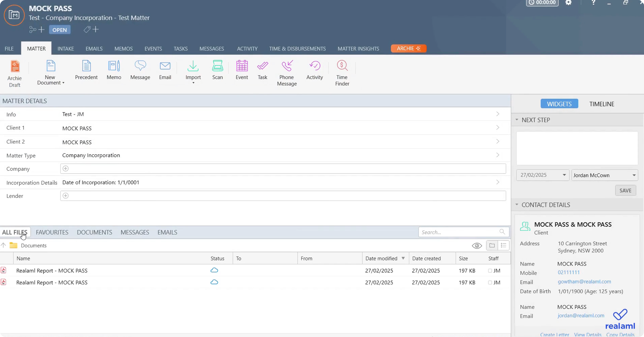This screenshot has height=337, width=644.
Task: Open the Next Step date dropdown
Action: tap(564, 175)
